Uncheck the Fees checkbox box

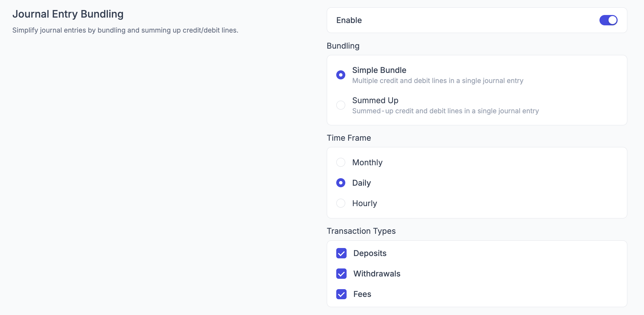tap(341, 294)
